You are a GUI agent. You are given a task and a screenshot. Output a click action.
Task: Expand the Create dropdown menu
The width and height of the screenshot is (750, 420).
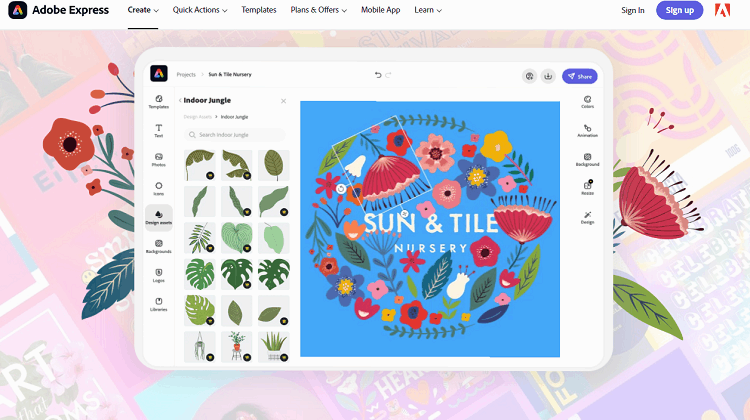coord(143,10)
